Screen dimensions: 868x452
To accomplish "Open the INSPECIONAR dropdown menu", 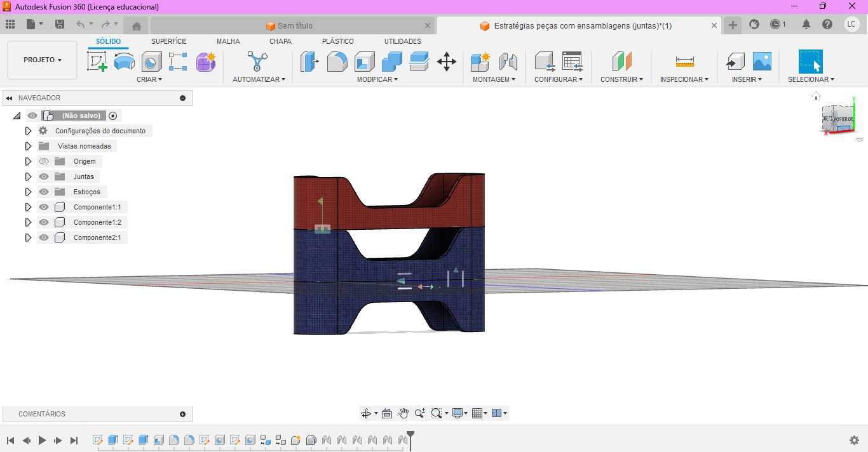I will pyautogui.click(x=684, y=79).
